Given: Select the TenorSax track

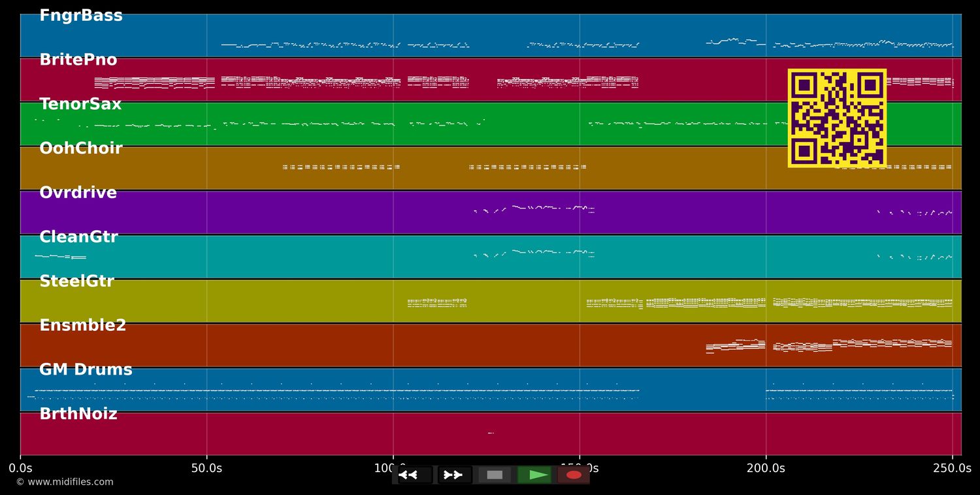Looking at the screenshot, I should pyautogui.click(x=80, y=103).
